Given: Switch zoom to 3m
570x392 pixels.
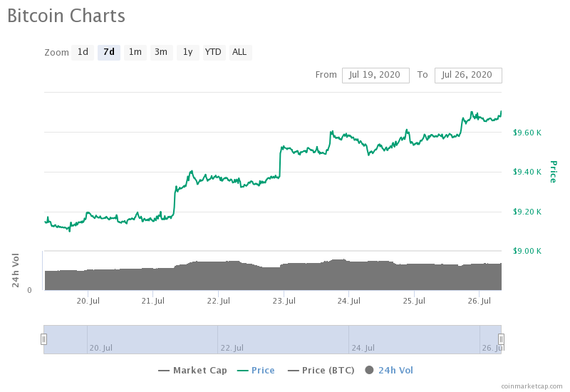Looking at the screenshot, I should click(161, 52).
